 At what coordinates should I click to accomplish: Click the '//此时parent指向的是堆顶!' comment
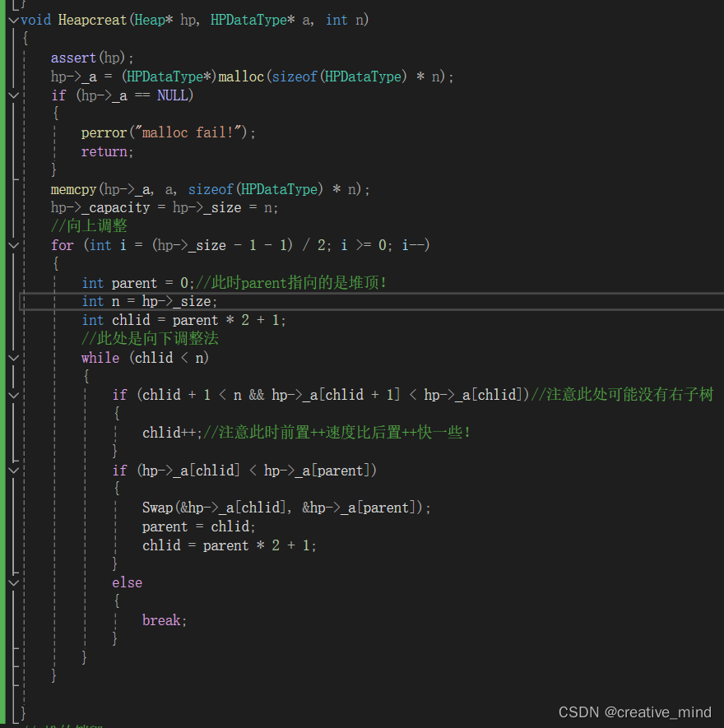coord(291,283)
